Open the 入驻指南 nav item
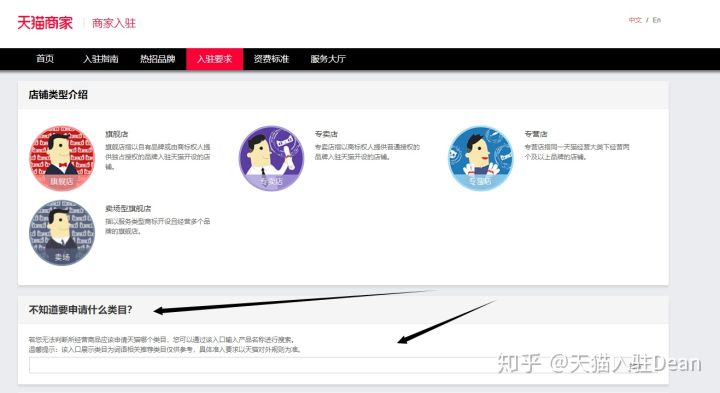Viewport: 720px width, 393px height. coord(101,59)
